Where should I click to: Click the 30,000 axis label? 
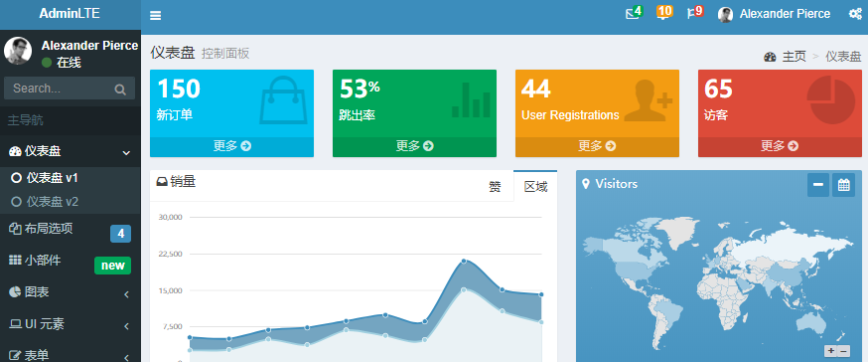pos(171,217)
